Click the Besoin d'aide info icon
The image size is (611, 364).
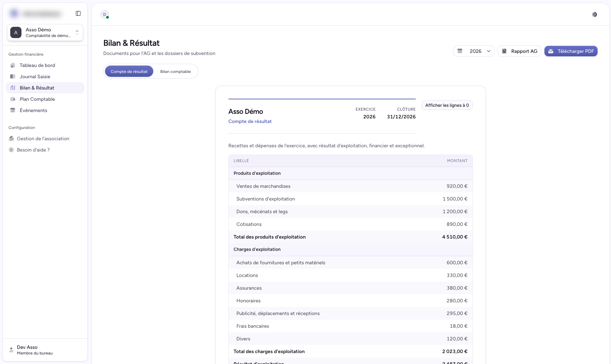click(11, 150)
